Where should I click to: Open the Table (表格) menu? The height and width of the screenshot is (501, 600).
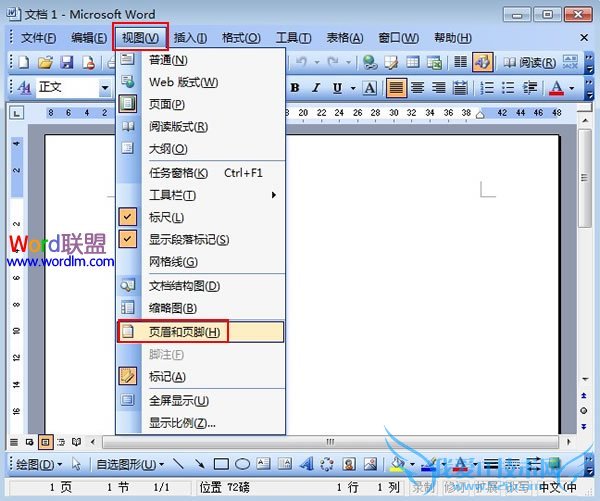pos(345,38)
